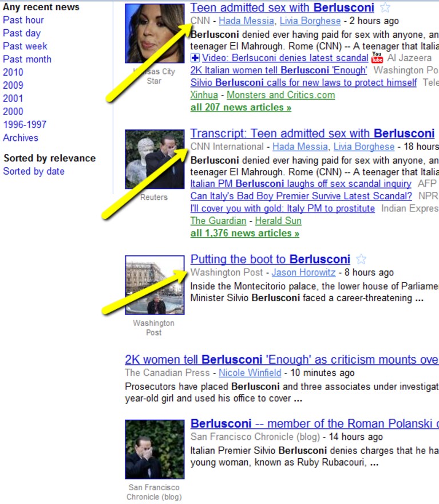
Task: Click 'AFP' source text
Action: pyautogui.click(x=427, y=184)
